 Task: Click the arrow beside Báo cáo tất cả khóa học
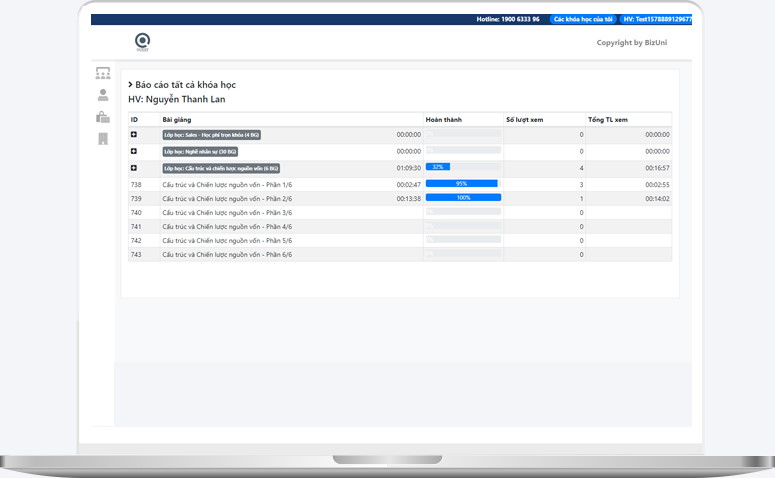130,85
